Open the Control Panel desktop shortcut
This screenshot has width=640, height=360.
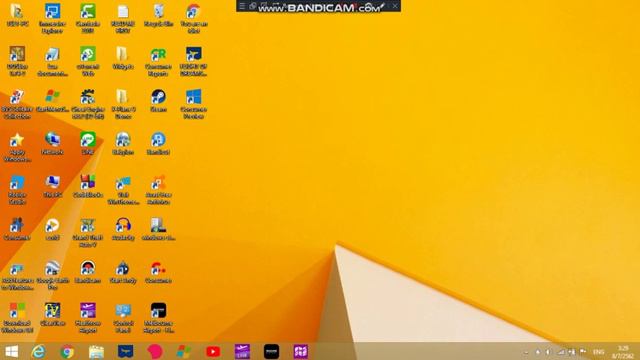(123, 311)
